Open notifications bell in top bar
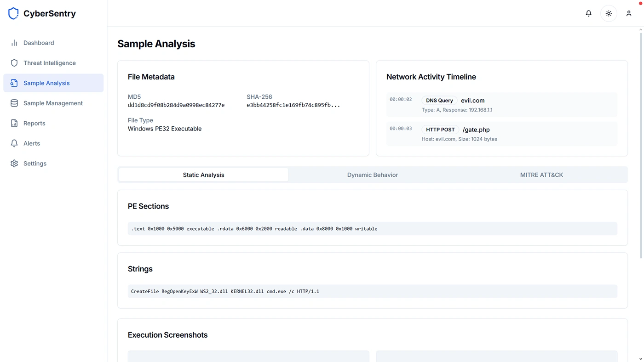Image resolution: width=644 pixels, height=362 pixels. click(588, 13)
